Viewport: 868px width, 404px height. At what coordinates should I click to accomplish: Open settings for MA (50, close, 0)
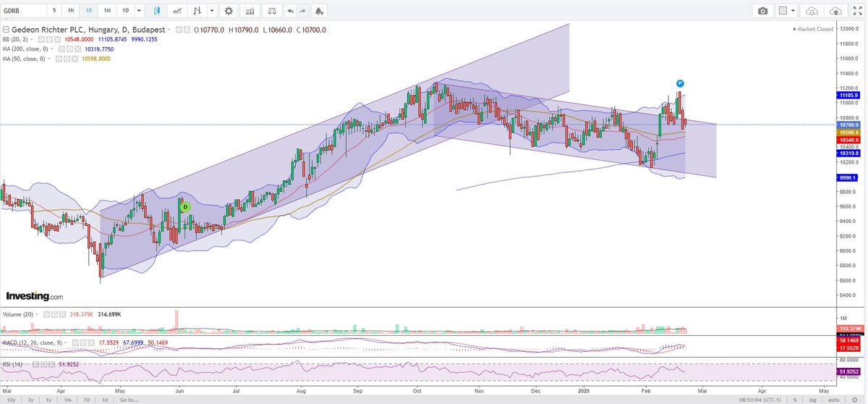tap(67, 59)
